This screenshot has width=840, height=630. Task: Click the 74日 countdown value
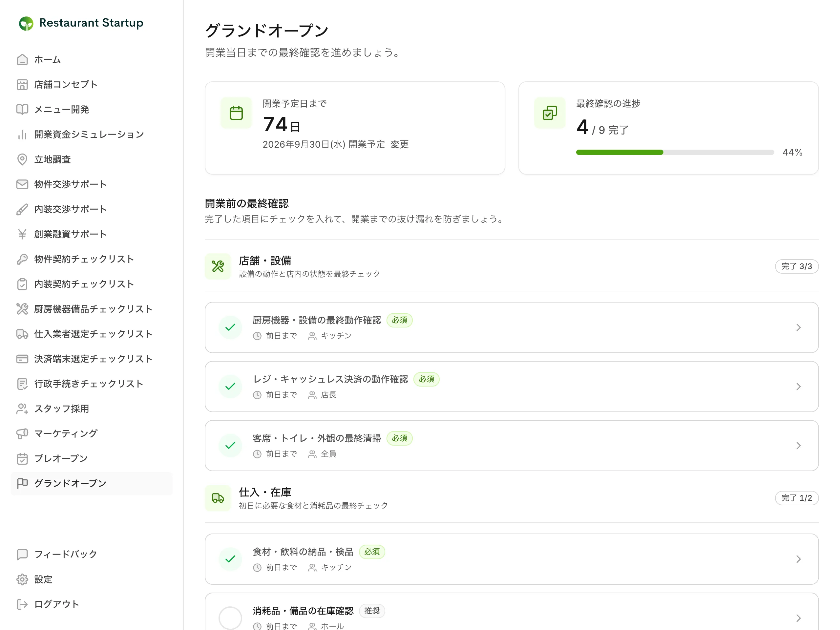pyautogui.click(x=282, y=125)
